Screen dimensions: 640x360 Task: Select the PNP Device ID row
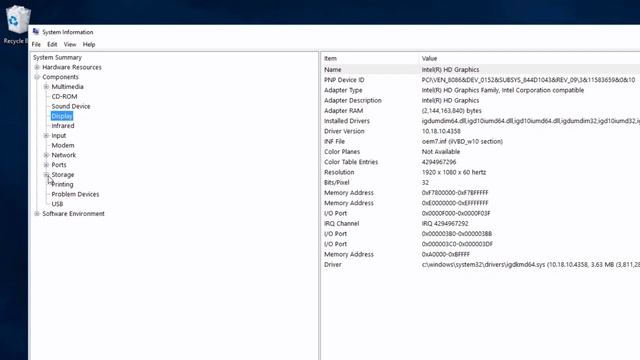(481, 80)
